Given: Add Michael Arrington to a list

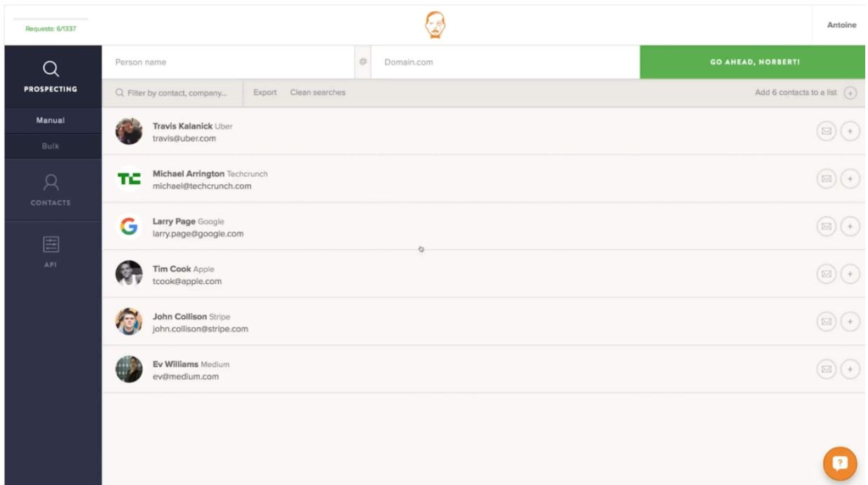Looking at the screenshot, I should pyautogui.click(x=850, y=179).
